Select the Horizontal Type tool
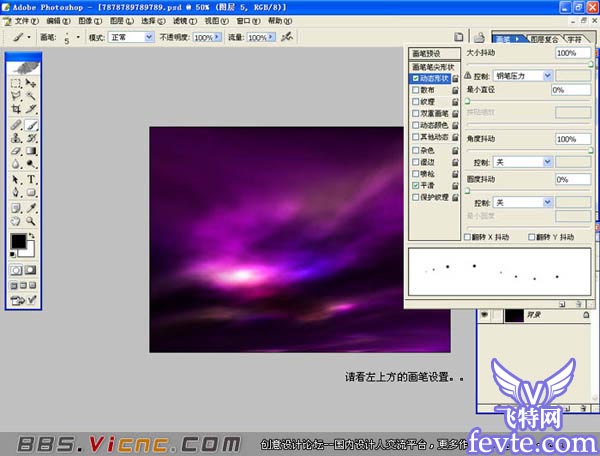Viewport: 600px width, 456px height. (x=31, y=179)
